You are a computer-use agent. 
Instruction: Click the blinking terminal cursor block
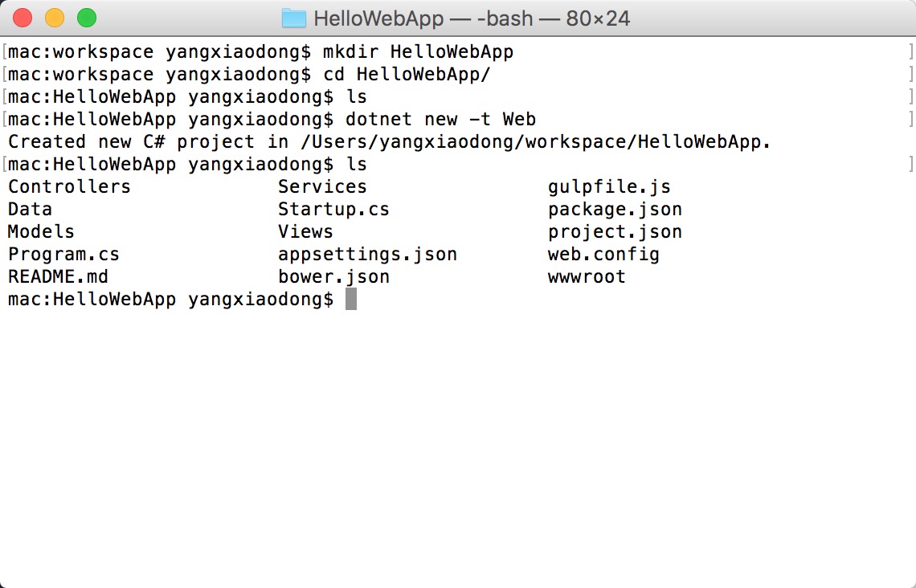351,299
